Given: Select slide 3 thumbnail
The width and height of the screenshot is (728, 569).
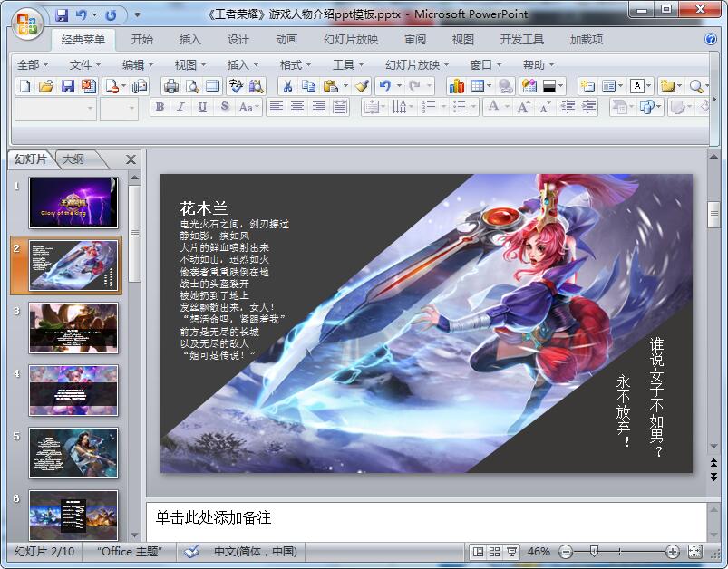Looking at the screenshot, I should 73,328.
